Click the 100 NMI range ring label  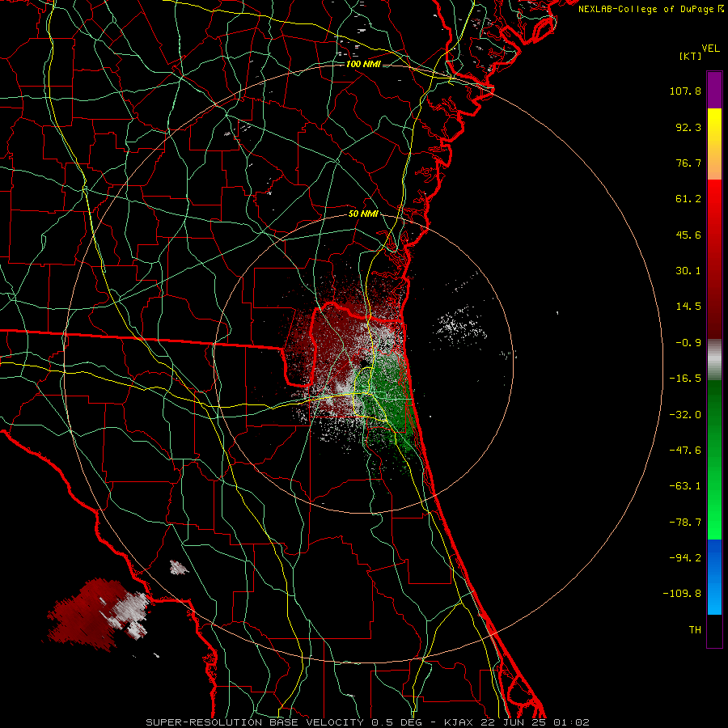(x=363, y=64)
